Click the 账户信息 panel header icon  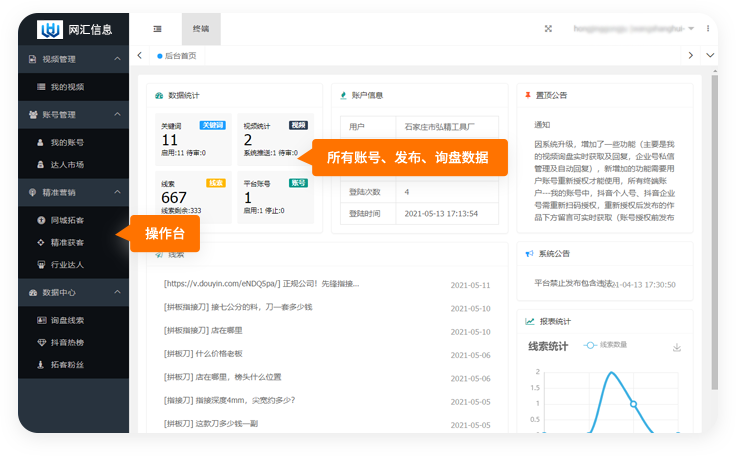click(344, 95)
